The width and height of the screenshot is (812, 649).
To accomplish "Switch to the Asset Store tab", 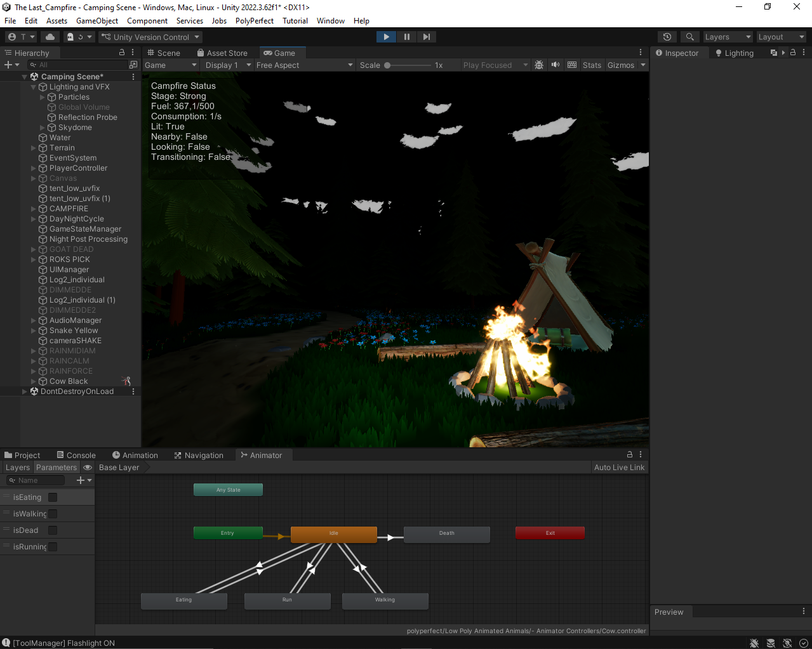I will pos(222,53).
